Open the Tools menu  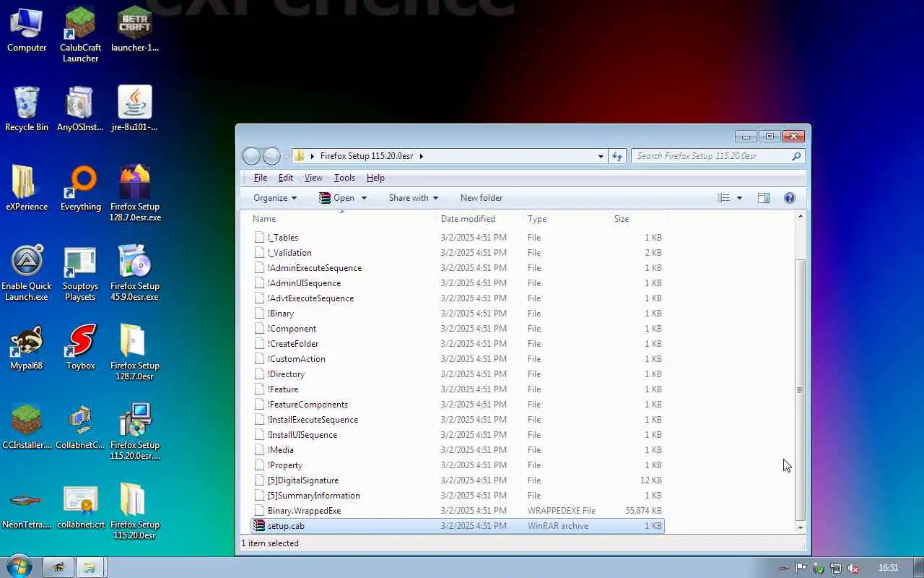pyautogui.click(x=344, y=178)
